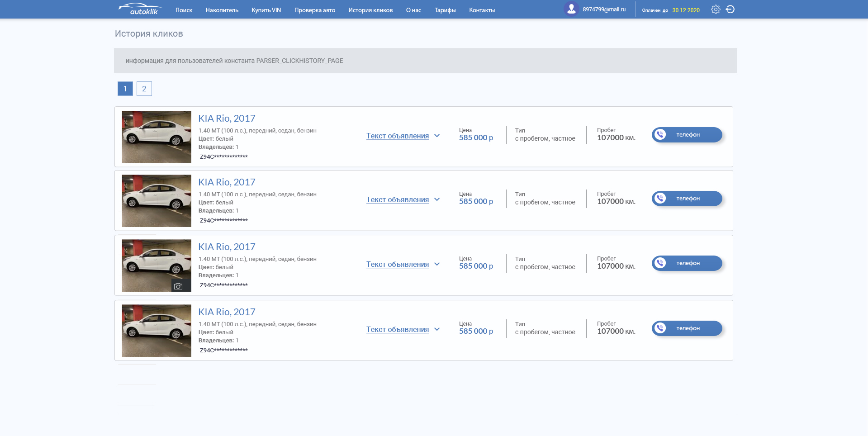
Task: Click second listing car thumbnail
Action: click(x=157, y=201)
